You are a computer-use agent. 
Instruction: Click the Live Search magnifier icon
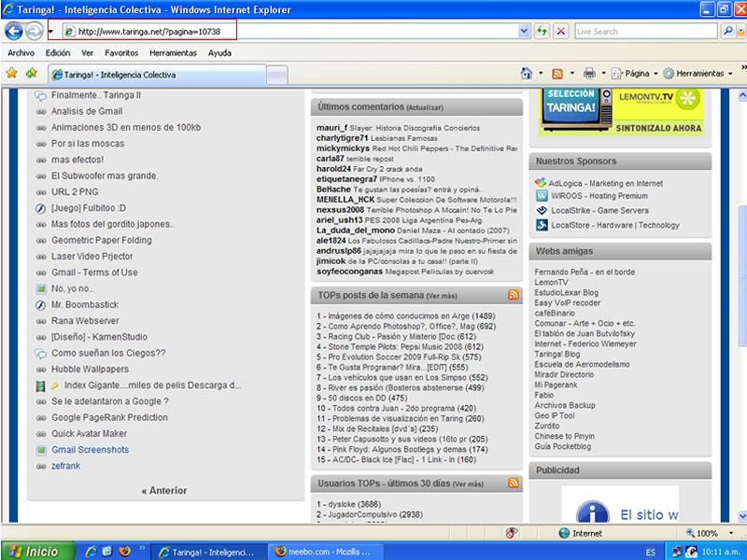pyautogui.click(x=728, y=32)
